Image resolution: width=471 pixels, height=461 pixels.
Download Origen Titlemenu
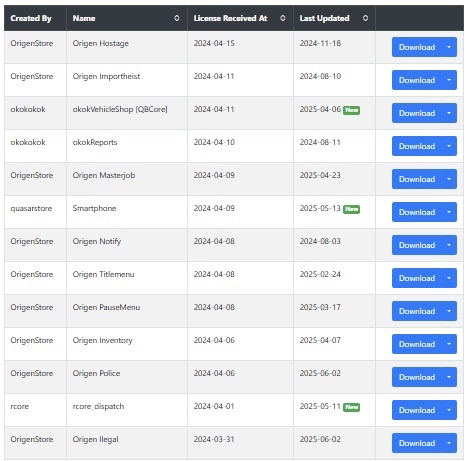click(x=417, y=278)
